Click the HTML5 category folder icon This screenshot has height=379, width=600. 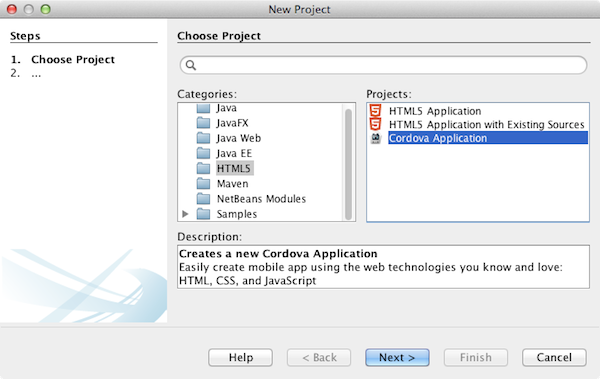[203, 168]
